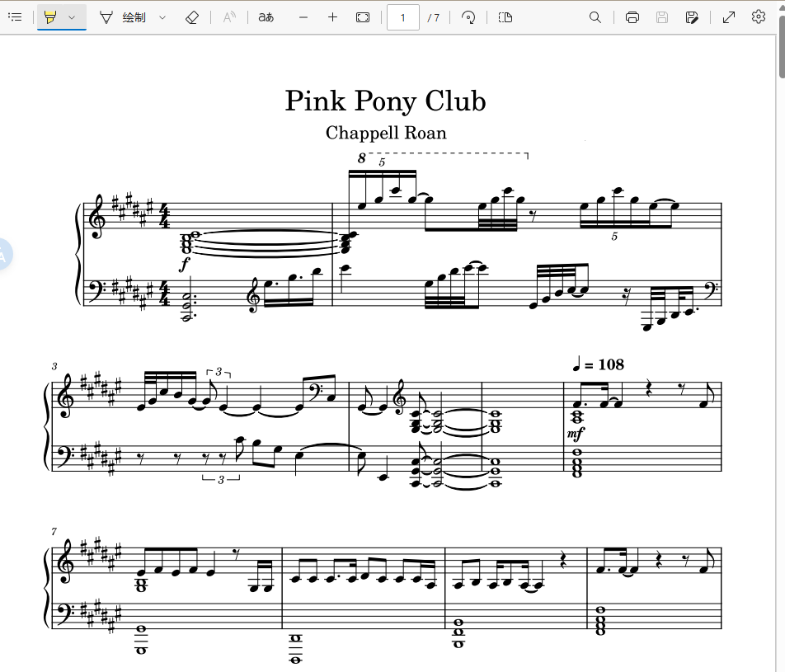This screenshot has width=785, height=672.
Task: Click the page number input field
Action: click(403, 18)
